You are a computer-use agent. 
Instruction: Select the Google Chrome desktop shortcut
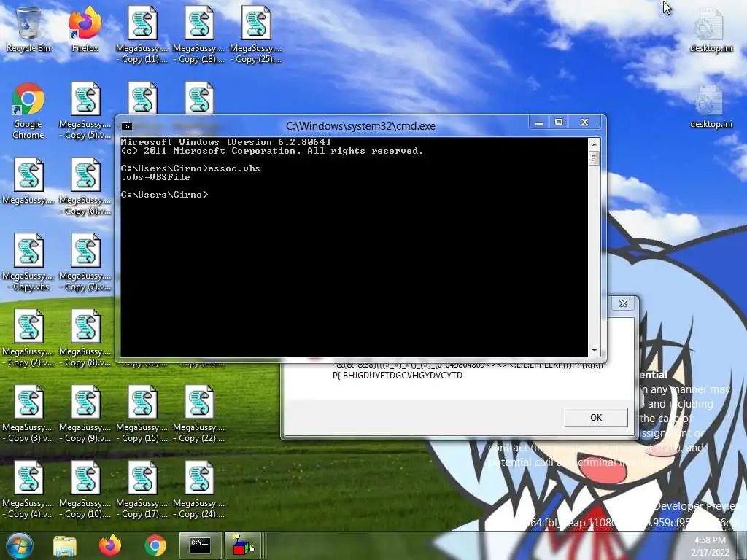coord(28,111)
